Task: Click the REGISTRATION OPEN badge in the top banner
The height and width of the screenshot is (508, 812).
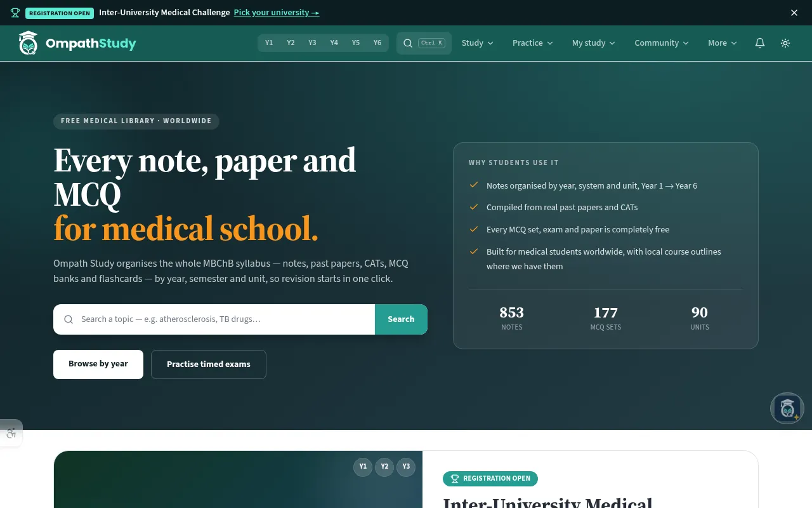Action: [x=60, y=13]
